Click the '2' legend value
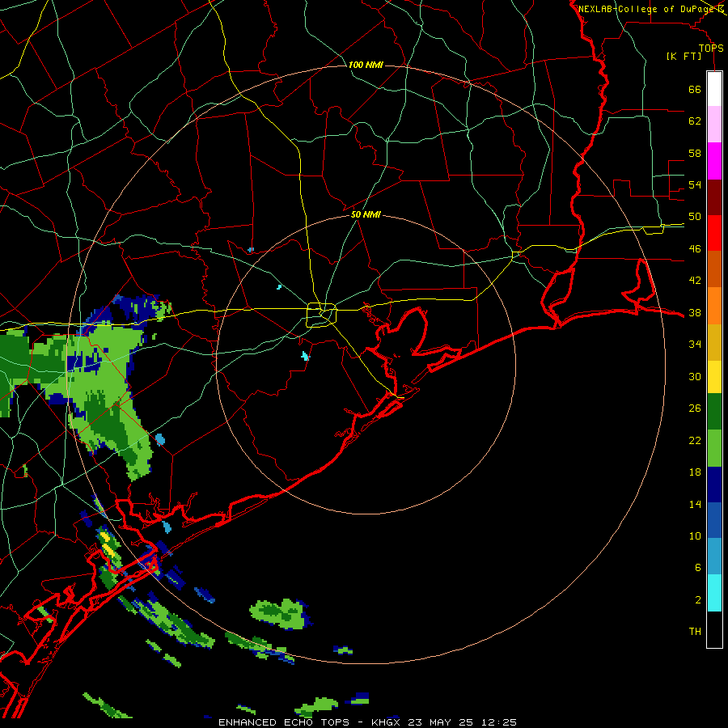Image resolution: width=728 pixels, height=728 pixels. tap(698, 600)
